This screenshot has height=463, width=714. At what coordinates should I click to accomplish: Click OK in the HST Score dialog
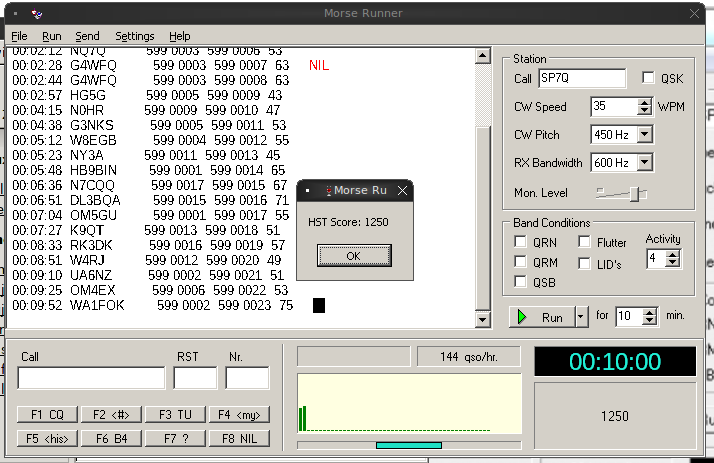pos(354,255)
